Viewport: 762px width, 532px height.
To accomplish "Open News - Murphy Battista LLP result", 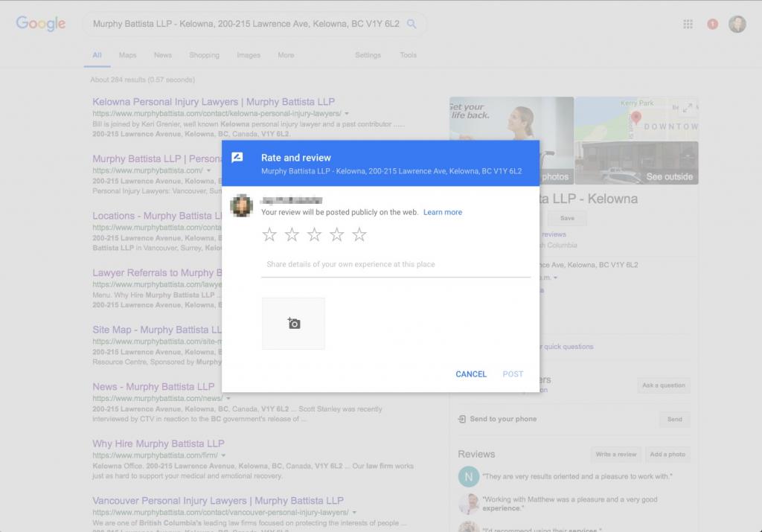I will (153, 387).
